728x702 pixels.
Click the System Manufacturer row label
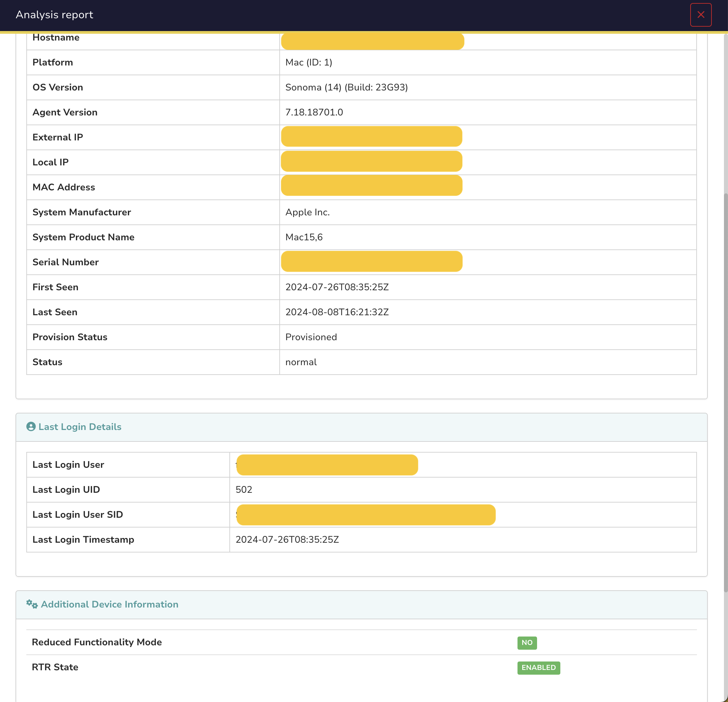82,212
